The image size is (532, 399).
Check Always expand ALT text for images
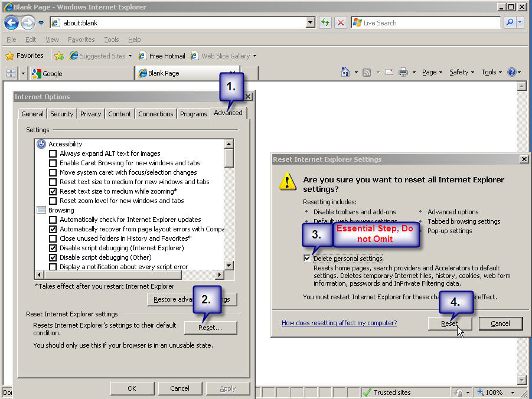click(x=53, y=153)
